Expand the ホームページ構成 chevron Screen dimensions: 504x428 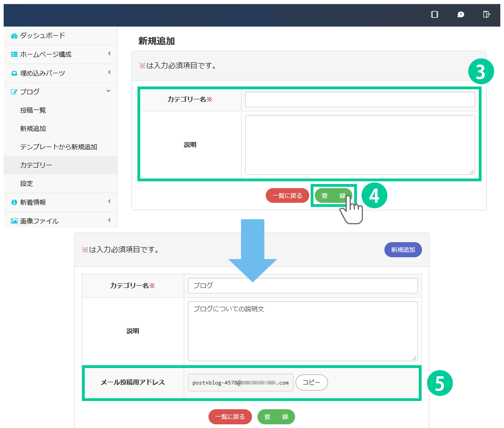(x=110, y=54)
